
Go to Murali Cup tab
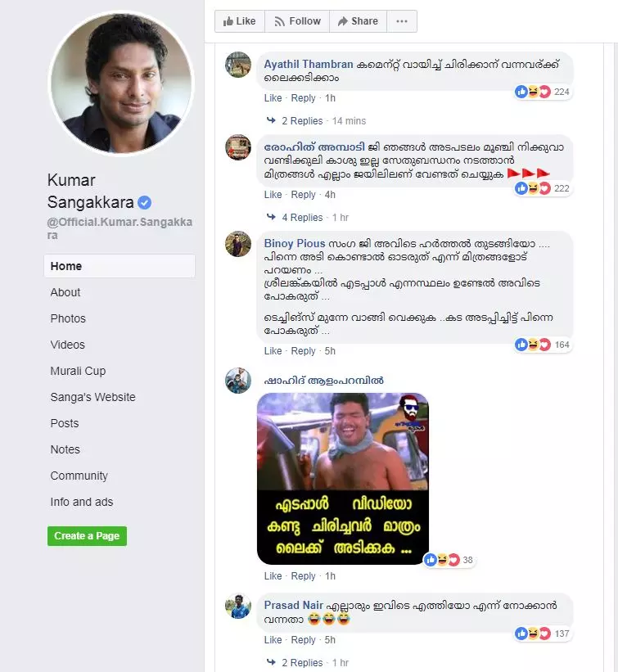(78, 371)
